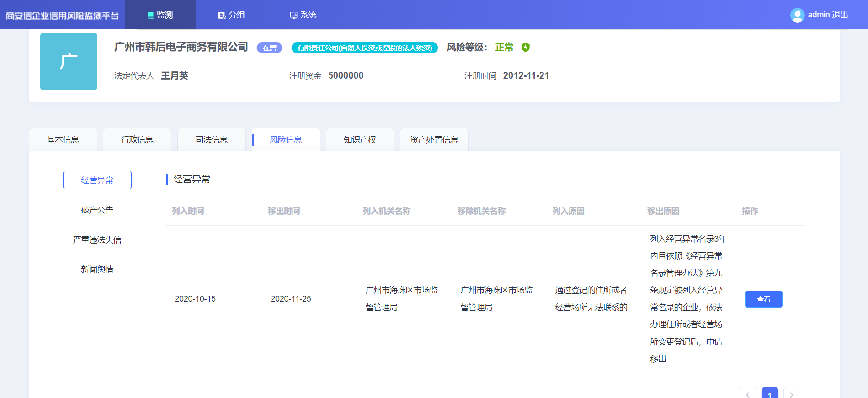The height and width of the screenshot is (398, 868).
Task: Switch to the 司法信息 tab
Action: click(212, 140)
